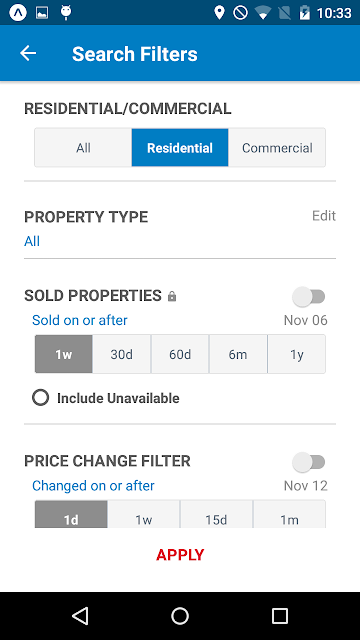This screenshot has width=360, height=640.
Task: Open the Nov 12 changed date picker
Action: tap(305, 486)
